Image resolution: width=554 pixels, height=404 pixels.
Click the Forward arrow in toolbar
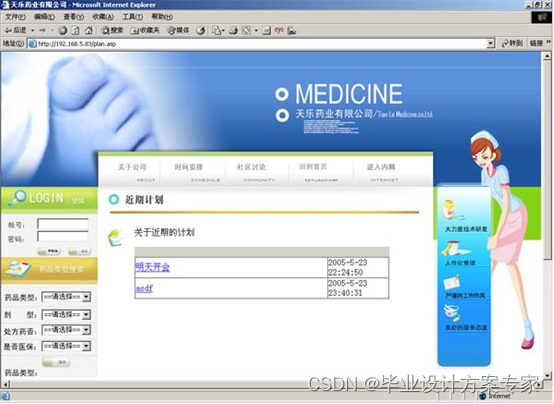pos(43,30)
